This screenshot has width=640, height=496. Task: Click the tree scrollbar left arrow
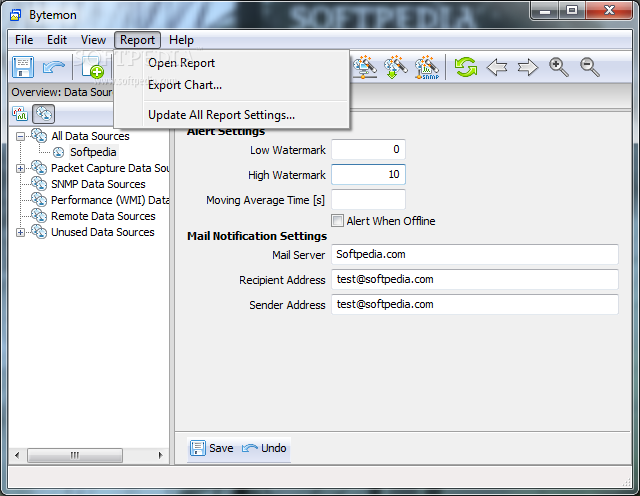coord(17,455)
